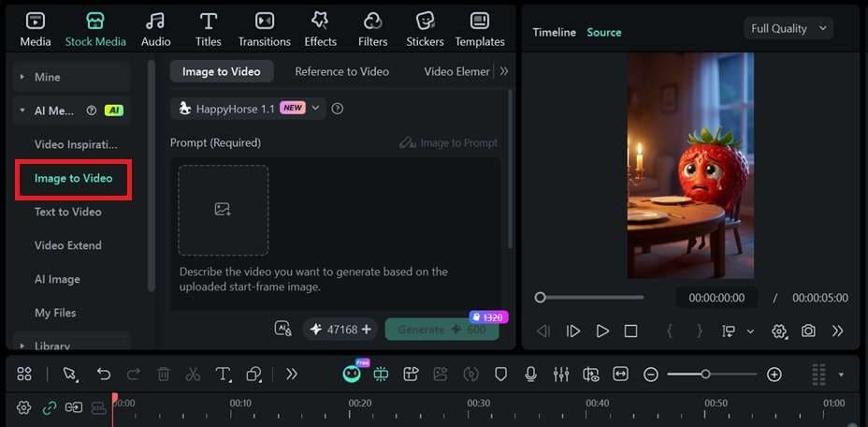Image resolution: width=868 pixels, height=427 pixels.
Task: Open the Media tab
Action: click(36, 31)
